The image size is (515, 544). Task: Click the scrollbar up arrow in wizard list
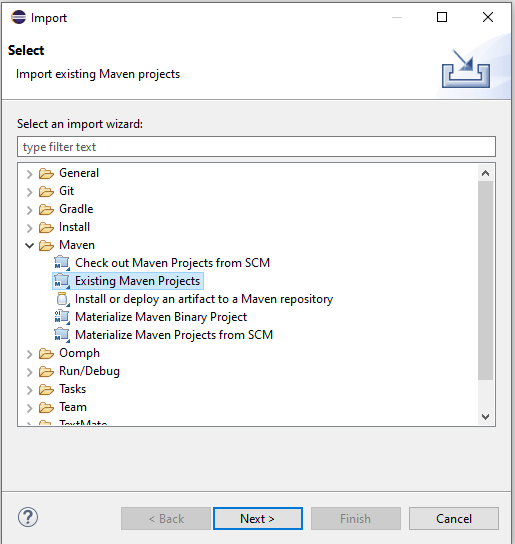tap(486, 173)
